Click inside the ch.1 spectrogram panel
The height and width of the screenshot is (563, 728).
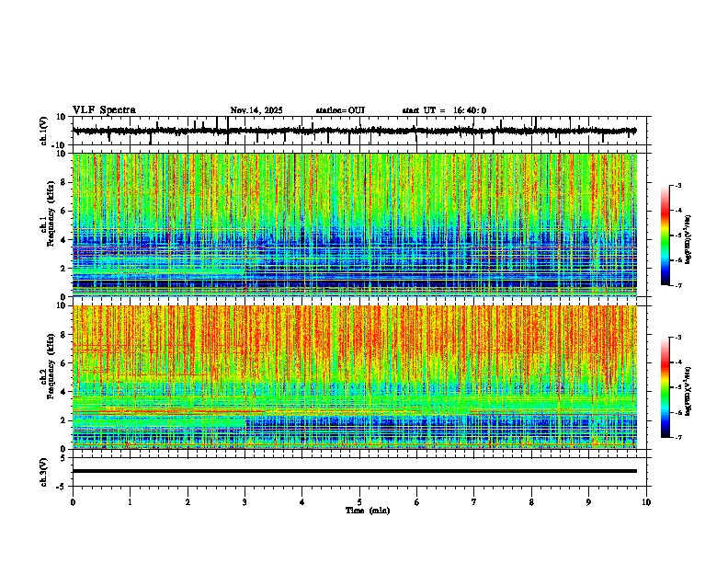point(355,224)
